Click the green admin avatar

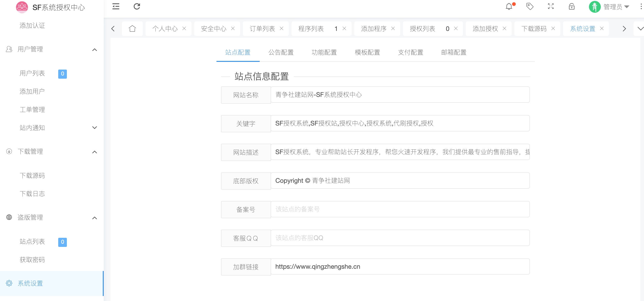click(595, 7)
